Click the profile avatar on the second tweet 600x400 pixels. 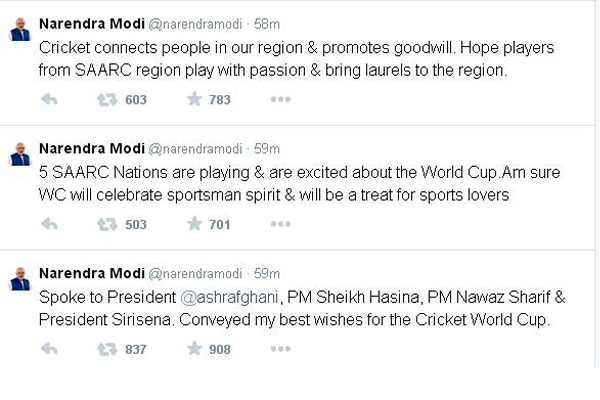click(x=19, y=154)
